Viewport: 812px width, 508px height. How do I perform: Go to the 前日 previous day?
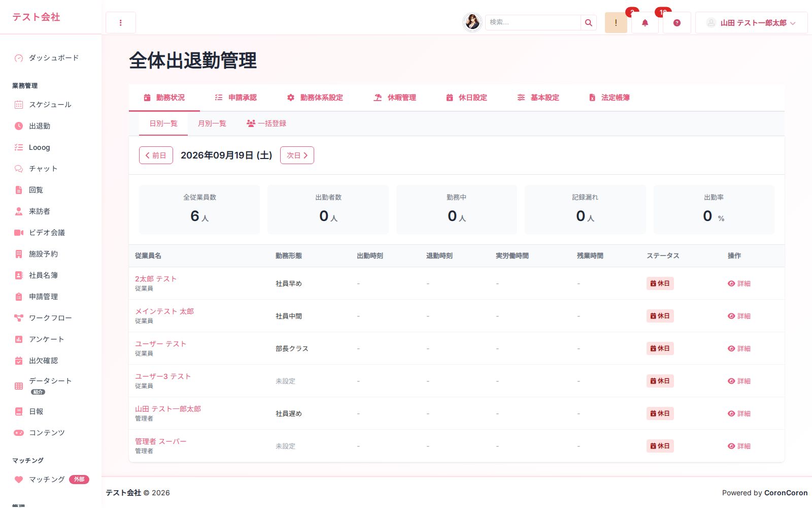coord(156,155)
